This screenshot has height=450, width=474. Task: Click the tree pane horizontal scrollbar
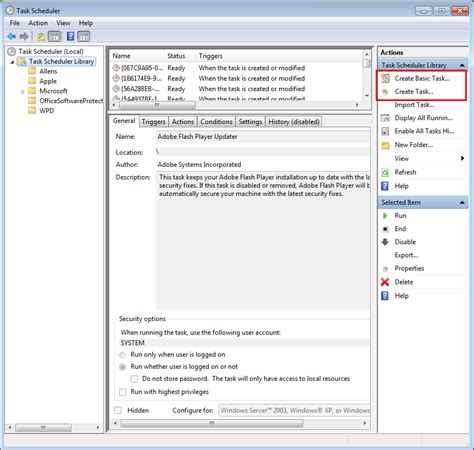(43, 427)
